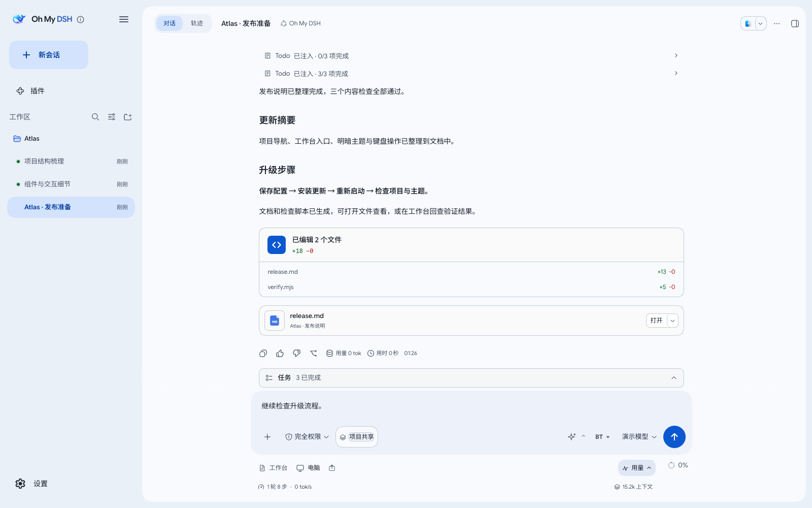Send the message with the blue arrow button
Screen dimensions: 812x508
tap(674, 437)
